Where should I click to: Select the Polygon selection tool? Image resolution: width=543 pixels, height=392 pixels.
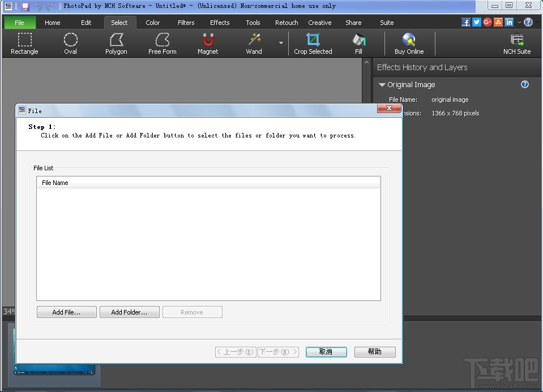tap(116, 42)
